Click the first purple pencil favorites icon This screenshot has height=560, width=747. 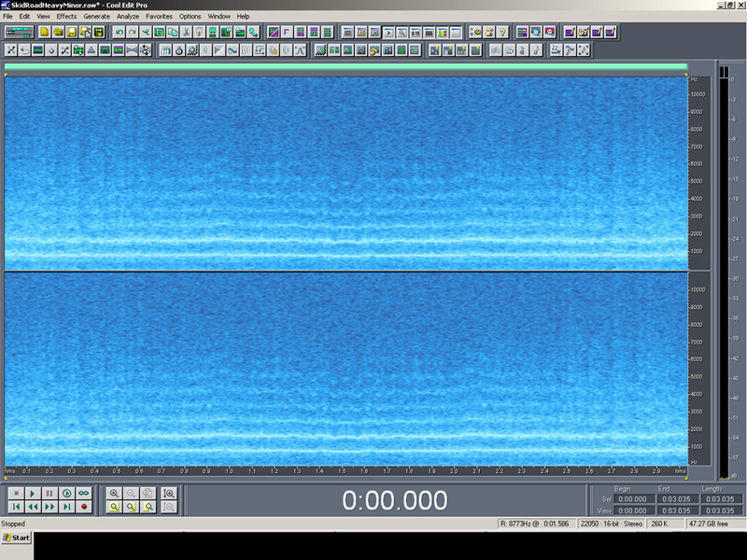click(570, 32)
